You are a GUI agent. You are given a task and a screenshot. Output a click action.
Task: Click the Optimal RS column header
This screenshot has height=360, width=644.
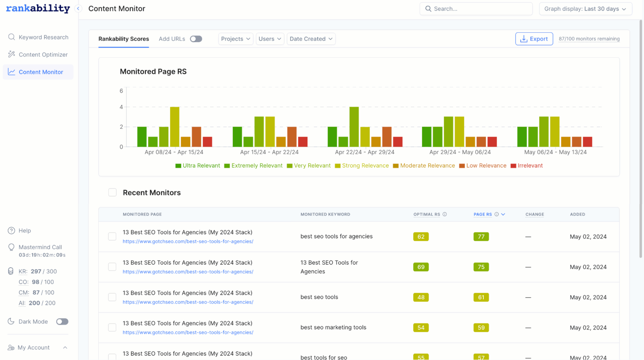point(426,214)
